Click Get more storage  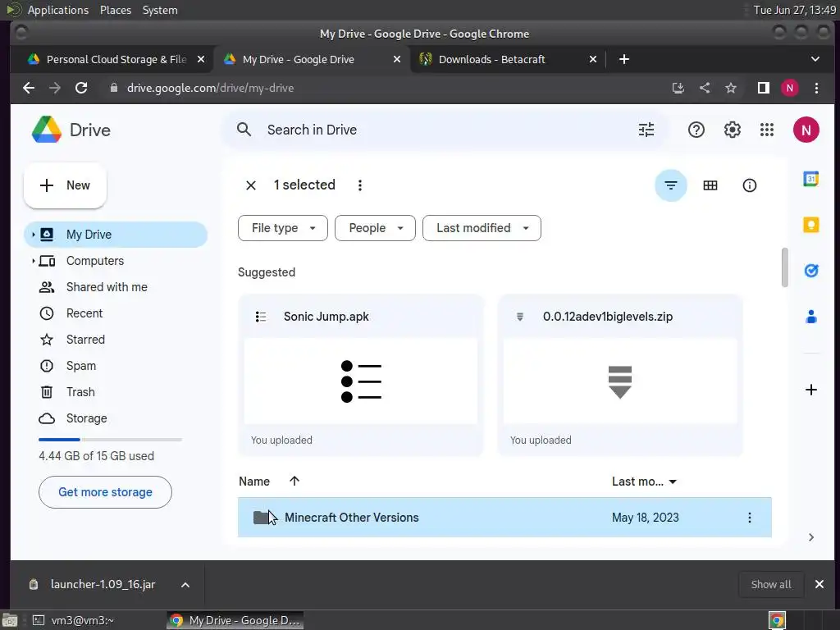click(x=105, y=492)
